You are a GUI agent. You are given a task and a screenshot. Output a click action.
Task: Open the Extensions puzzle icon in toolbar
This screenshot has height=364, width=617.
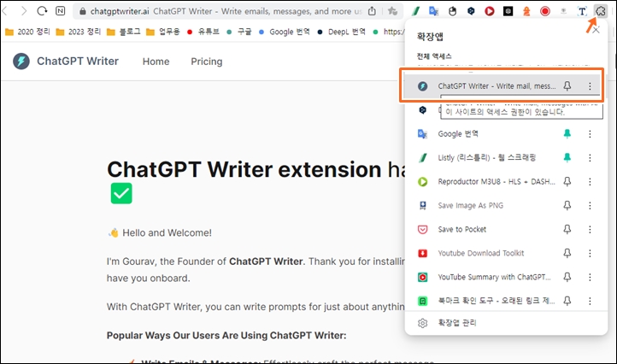600,11
